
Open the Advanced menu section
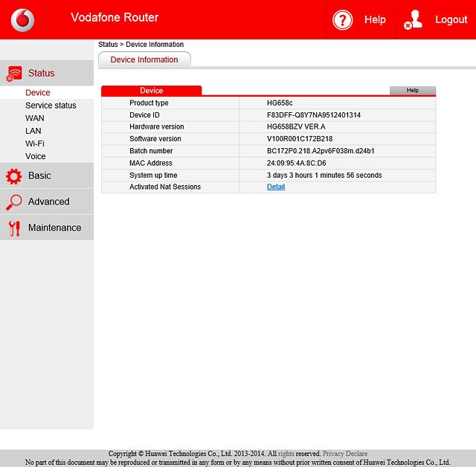tap(47, 202)
